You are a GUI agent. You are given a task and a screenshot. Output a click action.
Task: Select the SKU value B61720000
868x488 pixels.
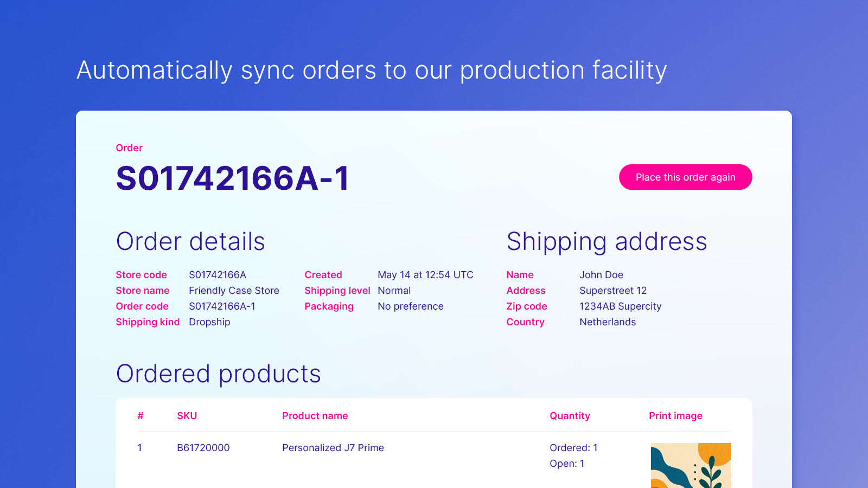pyautogui.click(x=203, y=448)
